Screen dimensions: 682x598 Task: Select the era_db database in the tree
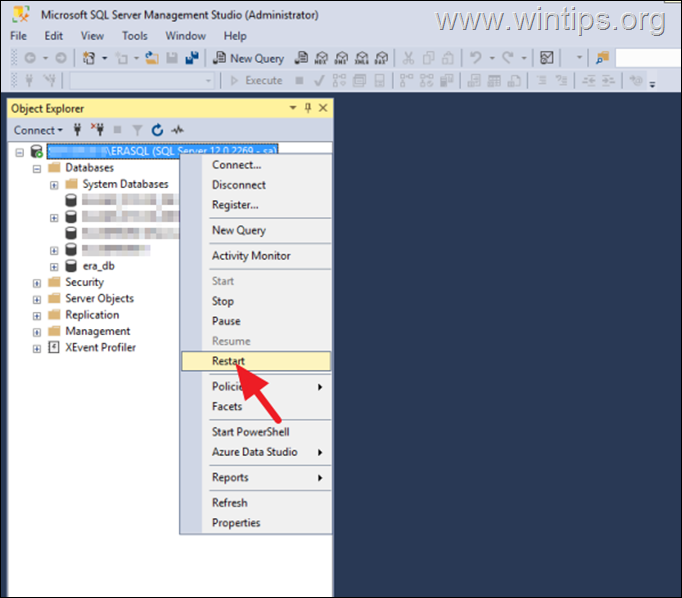[x=98, y=266]
